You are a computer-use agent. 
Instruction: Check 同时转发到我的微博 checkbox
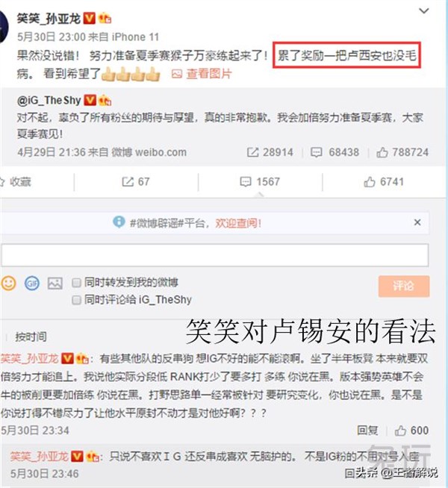[76, 283]
